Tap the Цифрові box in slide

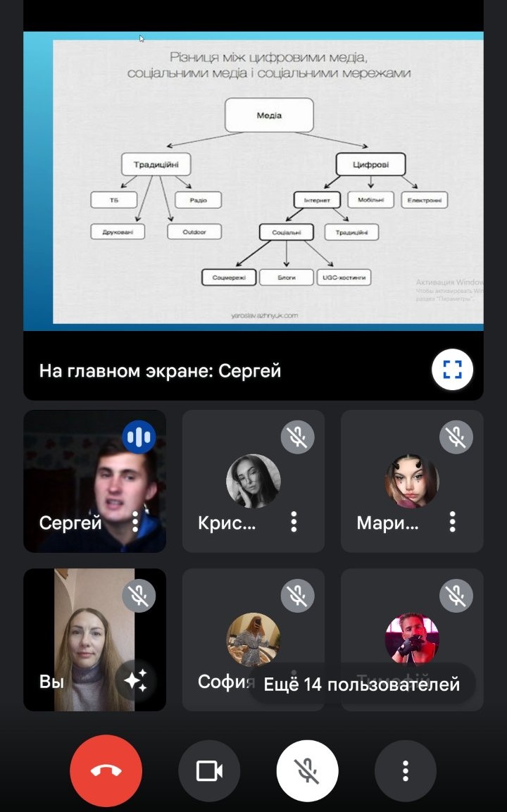coord(371,165)
